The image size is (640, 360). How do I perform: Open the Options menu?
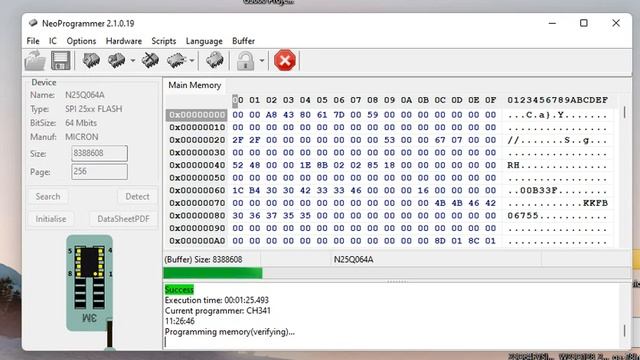point(81,41)
